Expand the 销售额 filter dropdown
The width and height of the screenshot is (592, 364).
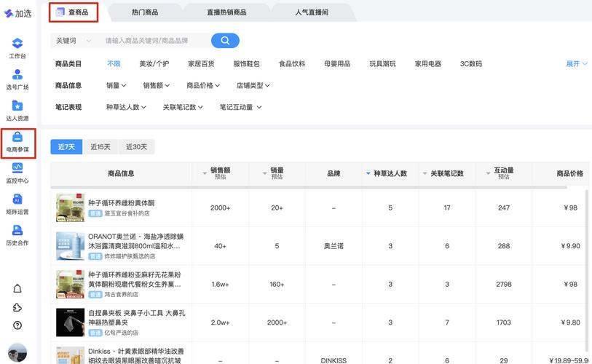pyautogui.click(x=157, y=86)
